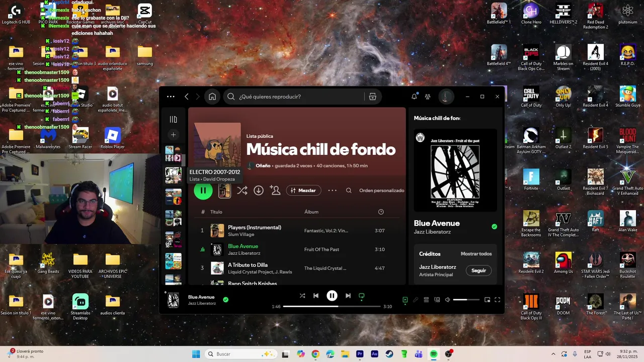
Task: Pause playback in bottom player
Action: click(332, 296)
